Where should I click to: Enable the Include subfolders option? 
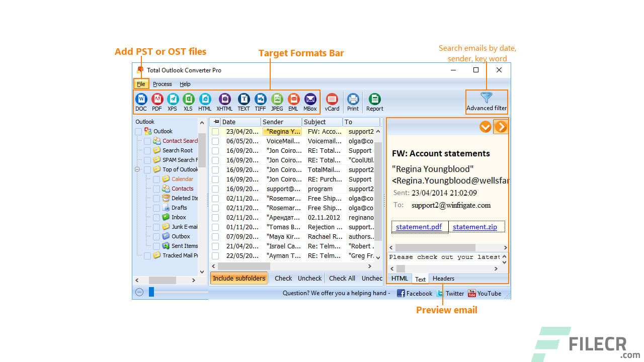tap(238, 278)
